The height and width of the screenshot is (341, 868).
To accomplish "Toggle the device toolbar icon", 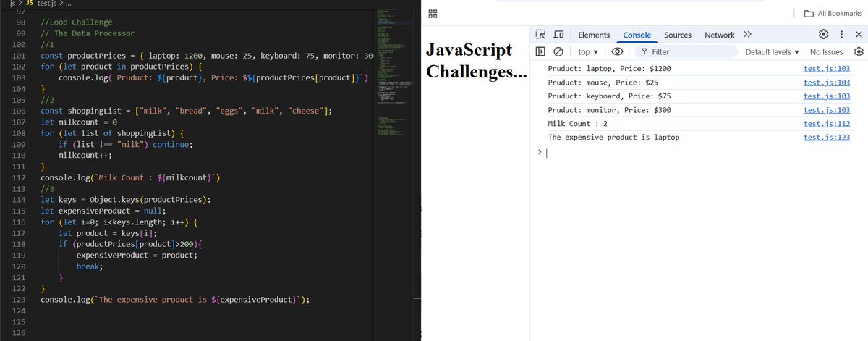I will click(558, 34).
